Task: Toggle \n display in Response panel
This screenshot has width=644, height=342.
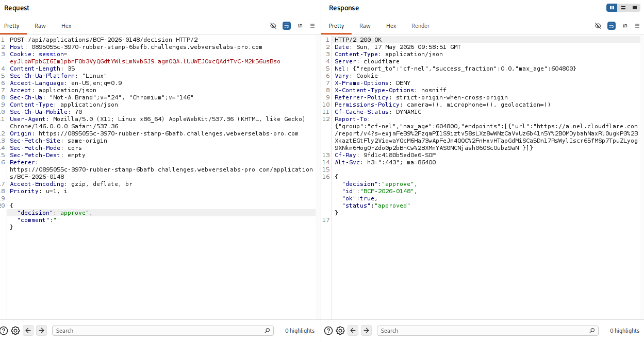Action: click(625, 26)
